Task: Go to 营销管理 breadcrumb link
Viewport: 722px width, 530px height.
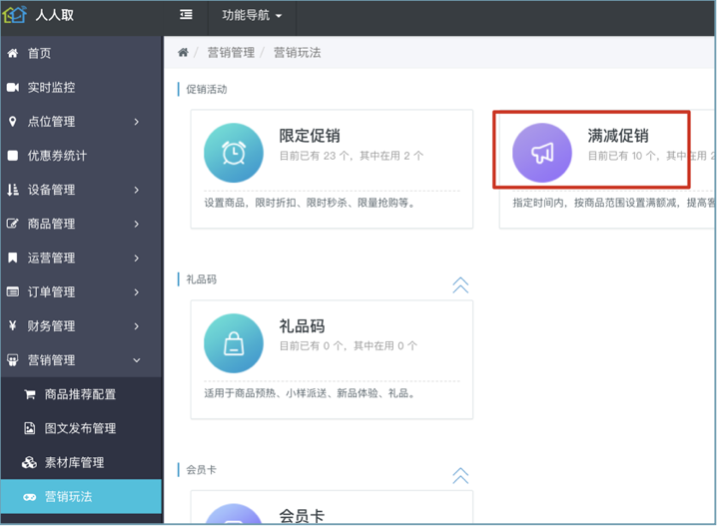Action: (231, 52)
